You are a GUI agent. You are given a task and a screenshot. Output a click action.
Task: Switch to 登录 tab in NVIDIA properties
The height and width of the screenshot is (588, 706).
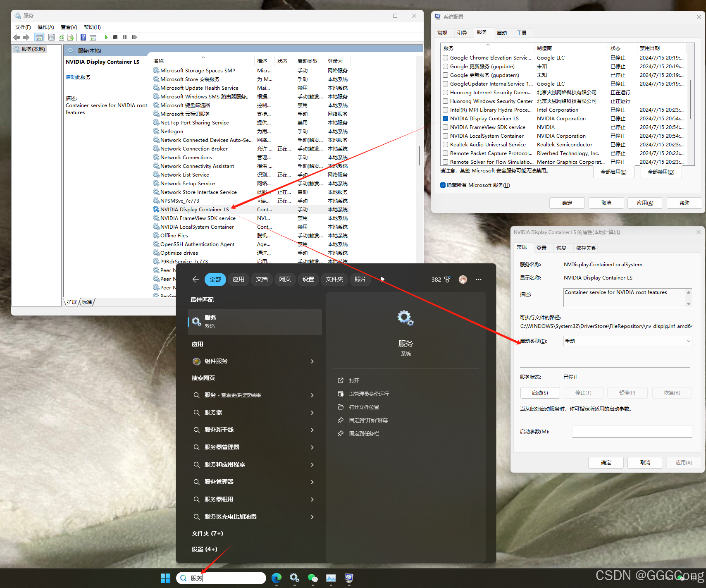pos(541,248)
